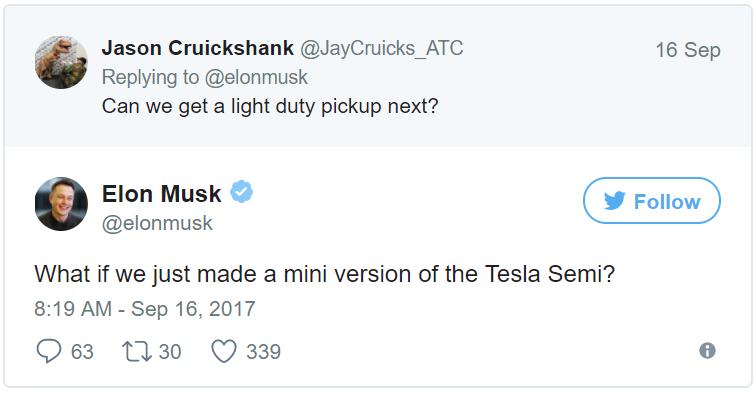The width and height of the screenshot is (756, 393).
Task: Click Elon Musk's verified badge
Action: tap(241, 191)
